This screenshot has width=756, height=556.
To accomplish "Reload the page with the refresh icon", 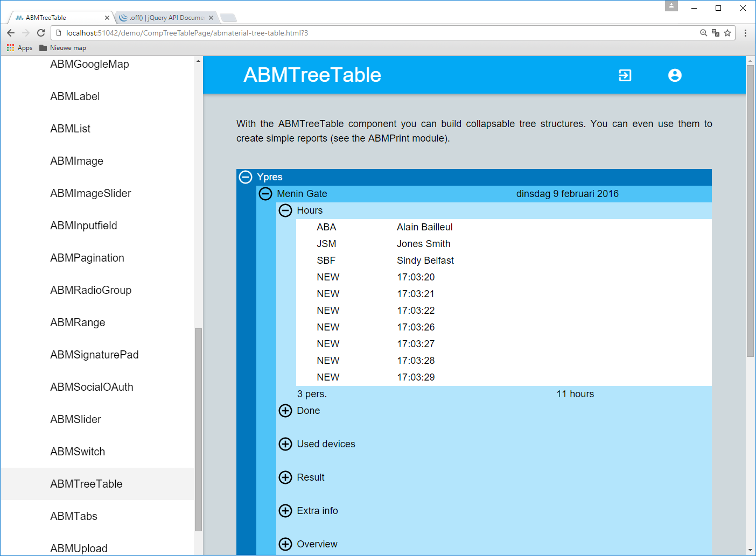I will (41, 33).
